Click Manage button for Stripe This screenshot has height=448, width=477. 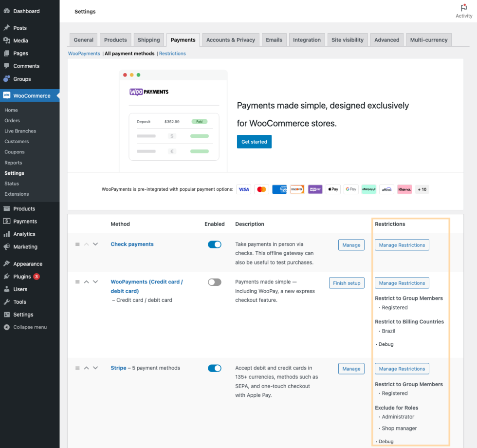[351, 369]
